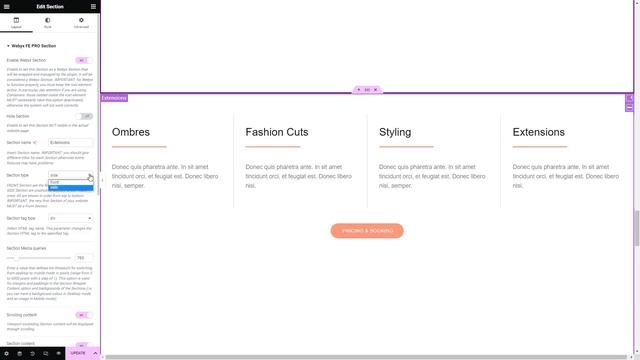Open the Section tag type dropdown
This screenshot has width=640, height=360.
pyautogui.click(x=71, y=218)
